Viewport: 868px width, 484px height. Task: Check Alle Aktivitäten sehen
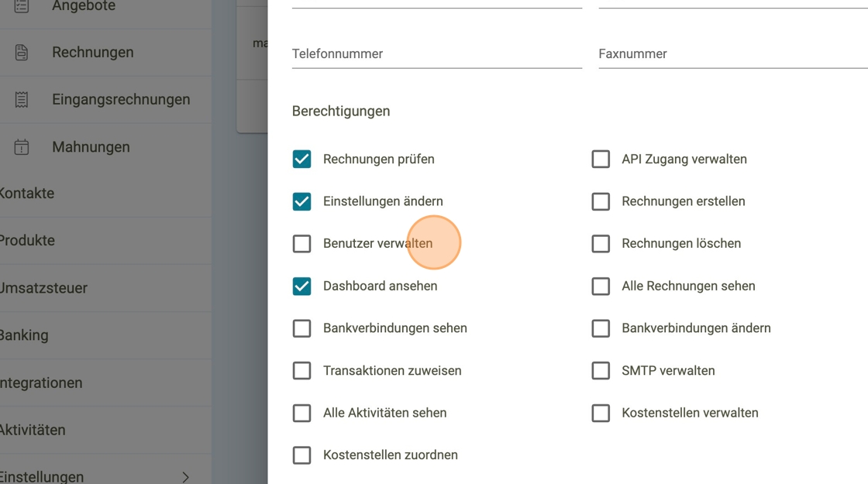click(301, 413)
